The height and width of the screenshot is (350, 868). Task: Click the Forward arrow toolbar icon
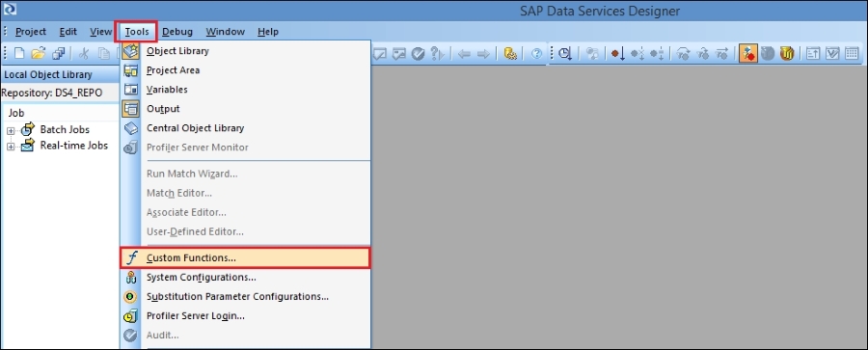(483, 53)
